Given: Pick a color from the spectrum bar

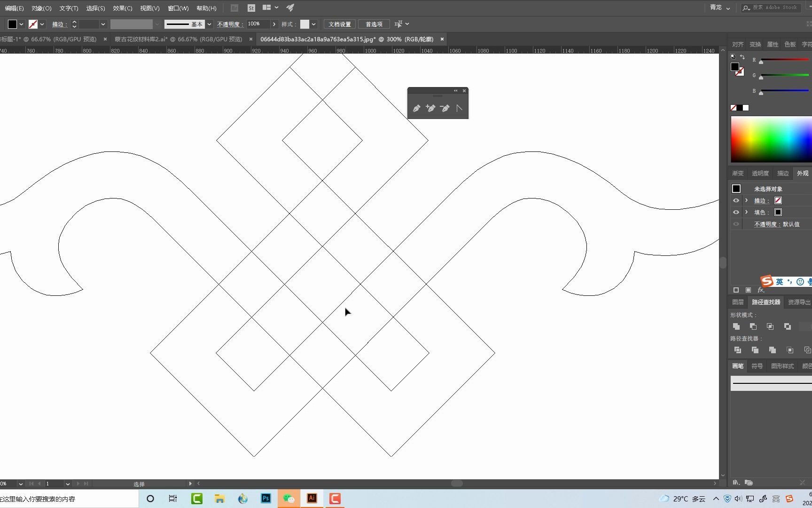Looking at the screenshot, I should (771, 139).
